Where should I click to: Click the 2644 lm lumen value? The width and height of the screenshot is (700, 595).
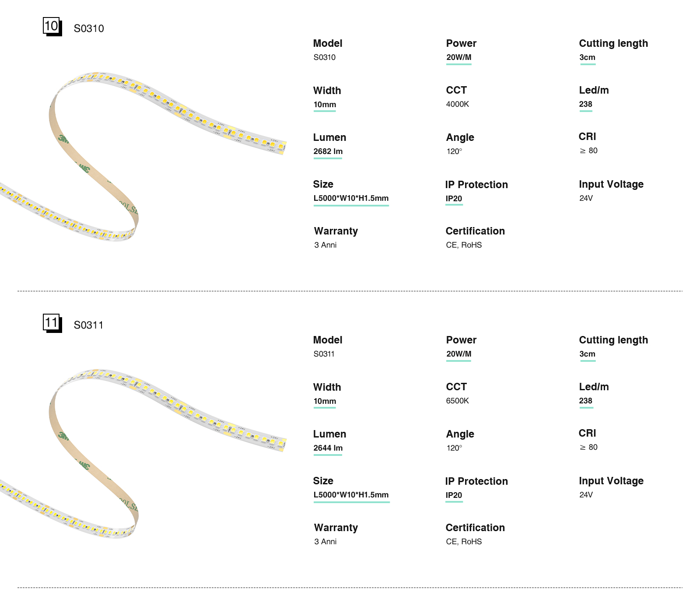click(x=328, y=448)
